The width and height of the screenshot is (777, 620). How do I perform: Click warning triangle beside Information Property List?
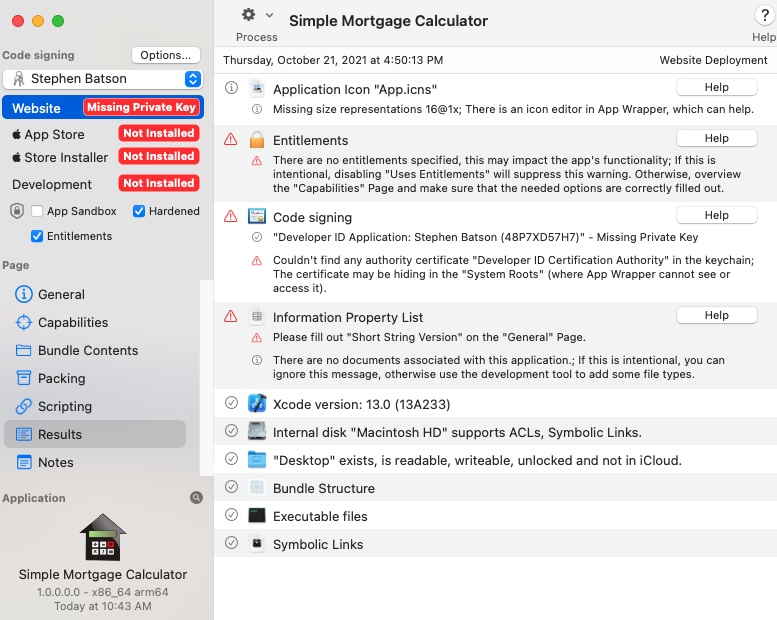[x=230, y=316]
